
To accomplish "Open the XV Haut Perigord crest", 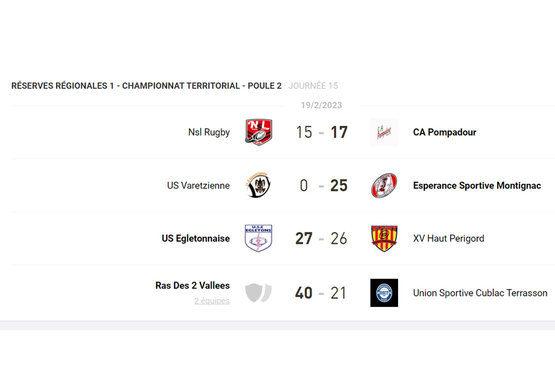I will point(384,238).
